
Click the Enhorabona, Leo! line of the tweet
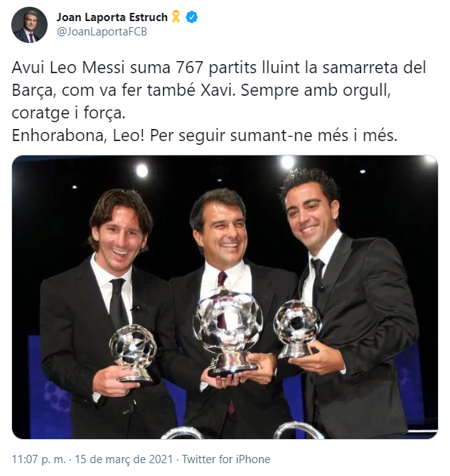coord(205,135)
